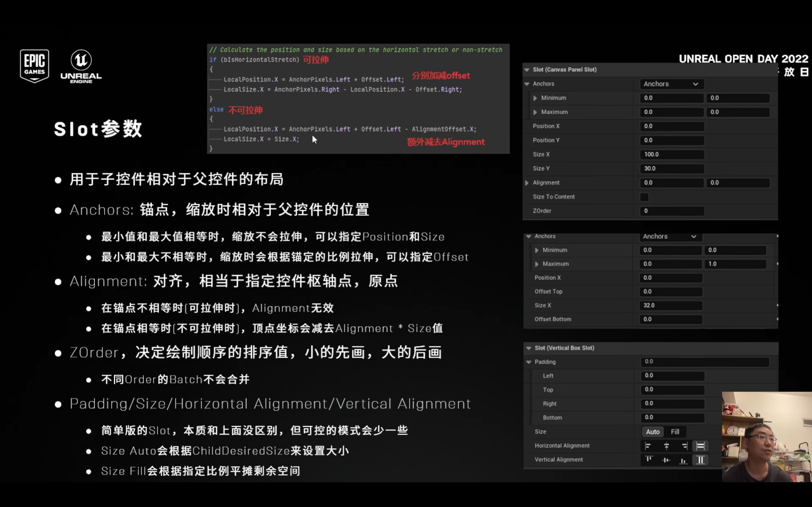812x507 pixels.
Task: Set vertical alignment to center
Action: point(666,460)
